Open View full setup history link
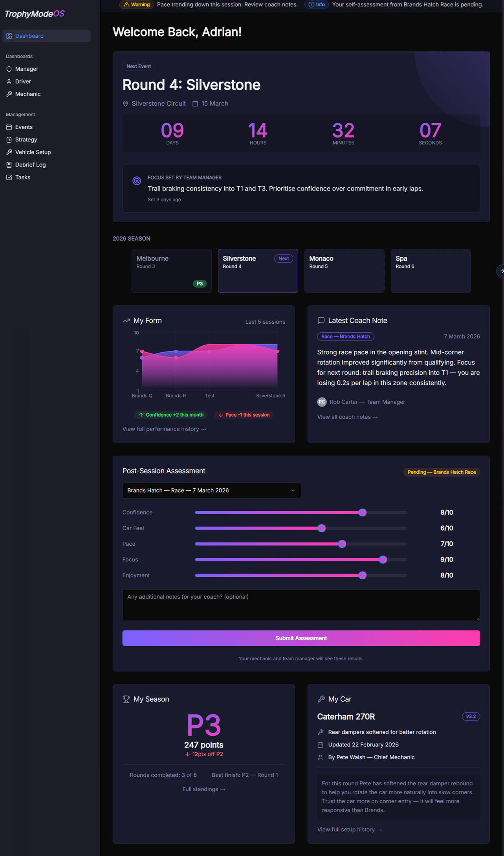 [349, 829]
